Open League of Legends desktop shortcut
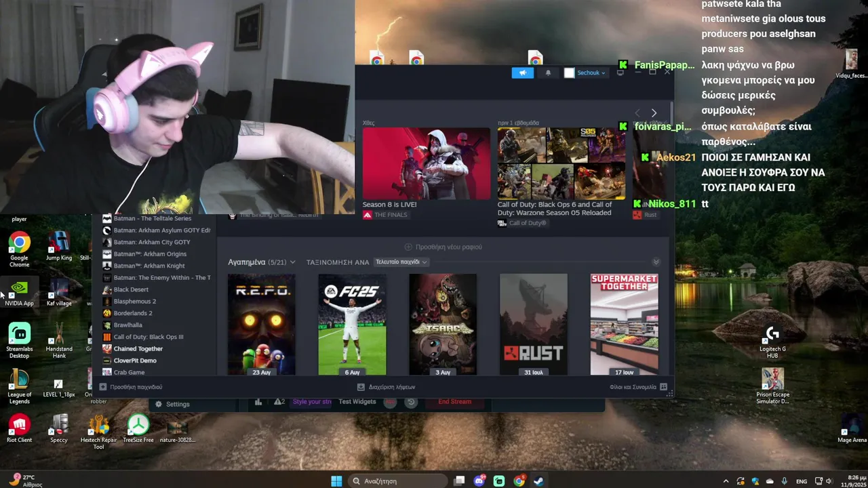The height and width of the screenshot is (488, 868). click(19, 387)
